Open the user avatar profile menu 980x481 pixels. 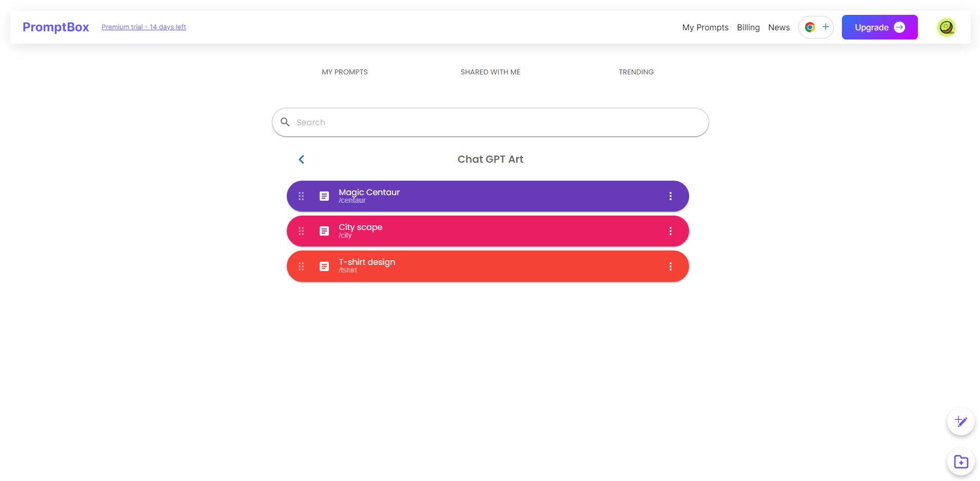(946, 27)
